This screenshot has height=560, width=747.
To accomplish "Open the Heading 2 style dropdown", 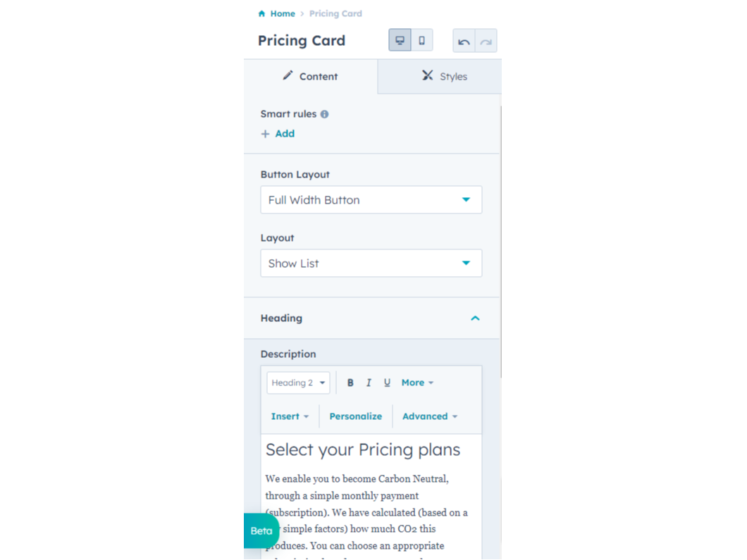I will pyautogui.click(x=298, y=382).
